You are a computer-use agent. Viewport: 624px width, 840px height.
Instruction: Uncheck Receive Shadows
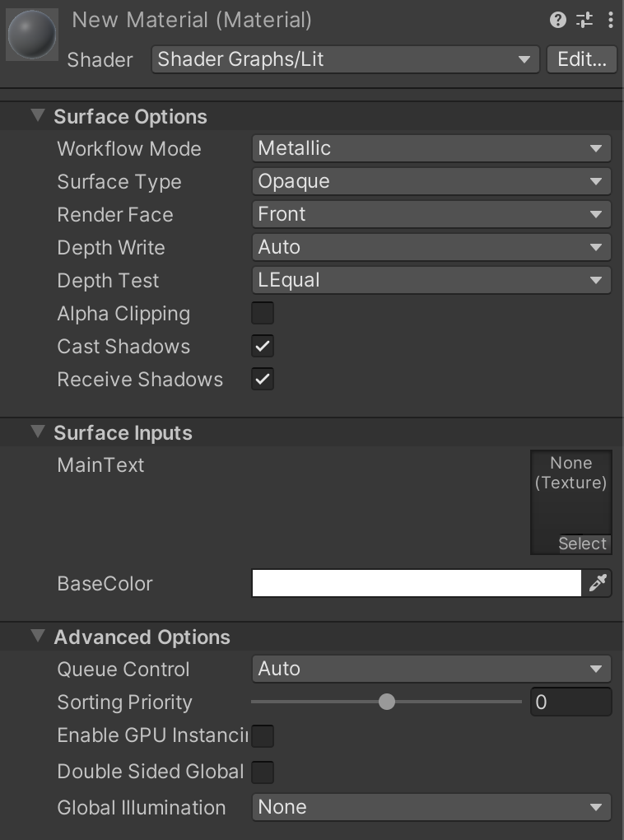(x=262, y=379)
